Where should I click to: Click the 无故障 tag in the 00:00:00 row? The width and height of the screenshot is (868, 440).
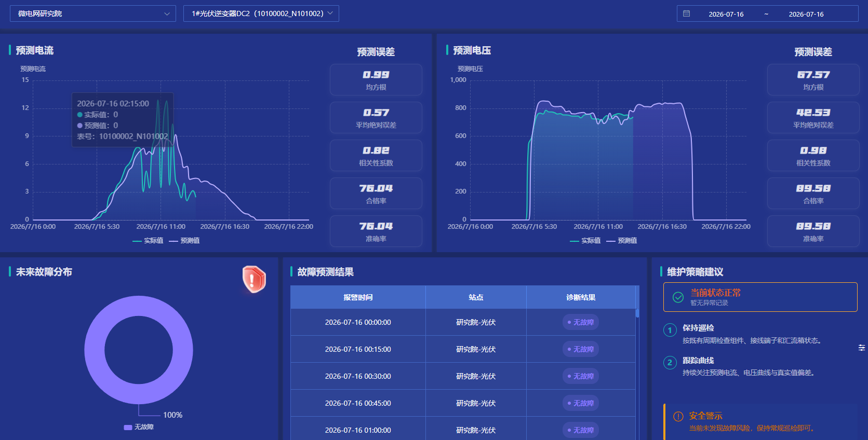pos(581,322)
